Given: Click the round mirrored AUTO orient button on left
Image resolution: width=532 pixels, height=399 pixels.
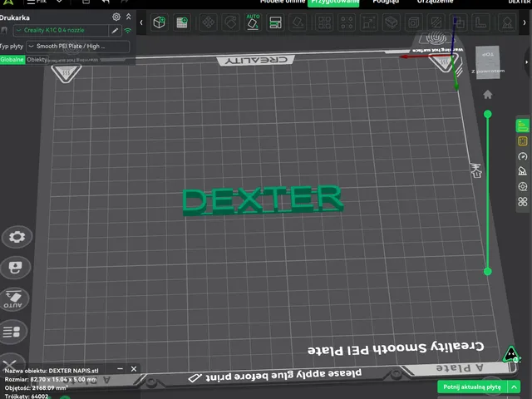Looking at the screenshot, I should 15,299.
